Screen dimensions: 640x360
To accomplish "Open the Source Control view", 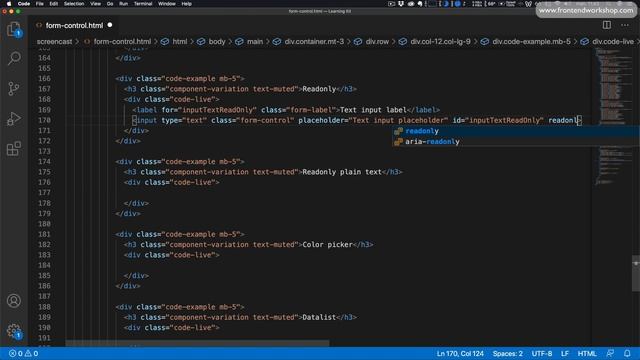I will click(14, 88).
